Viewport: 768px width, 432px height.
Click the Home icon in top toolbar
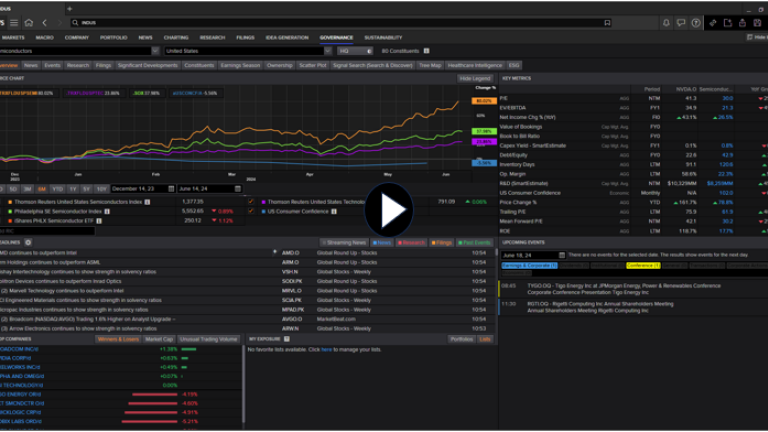coord(27,22)
